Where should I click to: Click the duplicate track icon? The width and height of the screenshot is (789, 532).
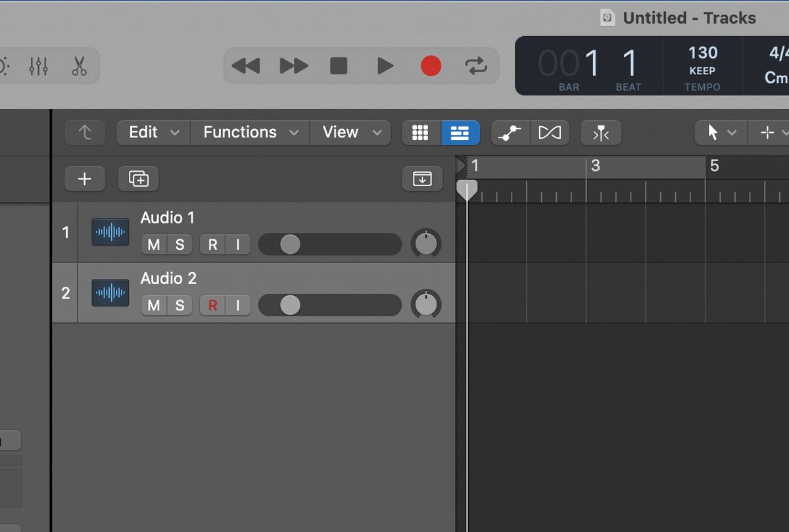[x=137, y=178]
